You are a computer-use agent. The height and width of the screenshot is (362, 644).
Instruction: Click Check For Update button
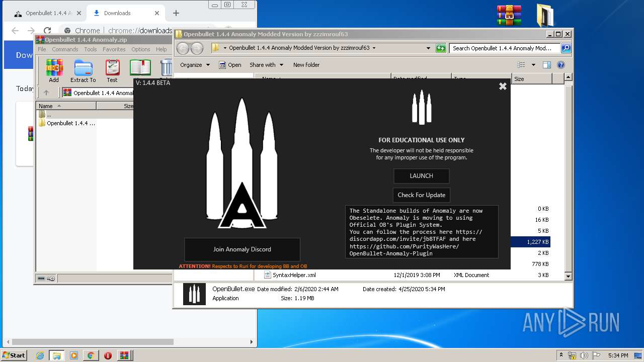(x=421, y=195)
